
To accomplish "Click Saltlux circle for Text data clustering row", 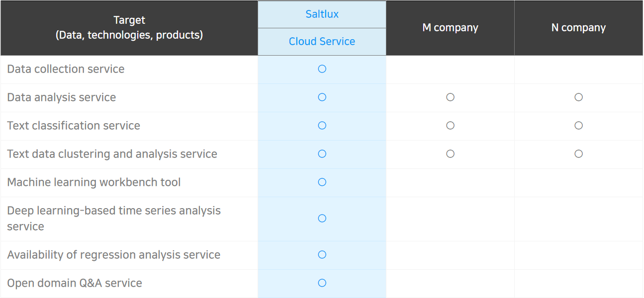I will (x=322, y=154).
